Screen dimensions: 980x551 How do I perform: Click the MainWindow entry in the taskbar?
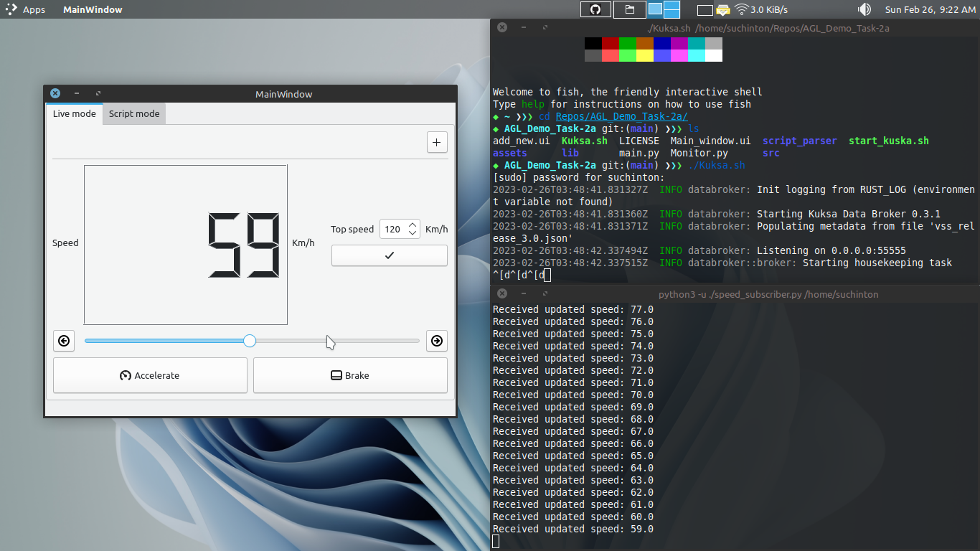93,9
